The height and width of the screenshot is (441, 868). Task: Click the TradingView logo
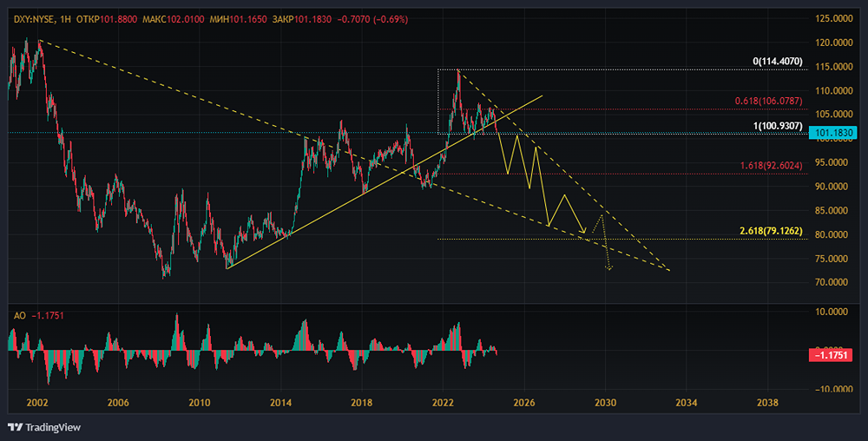[x=44, y=427]
